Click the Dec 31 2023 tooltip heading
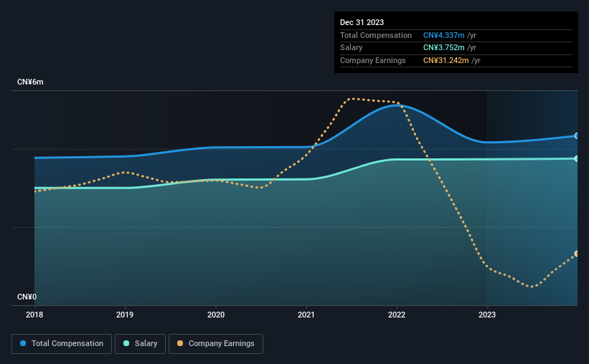Screen dimensions: 589x364 pyautogui.click(x=362, y=22)
